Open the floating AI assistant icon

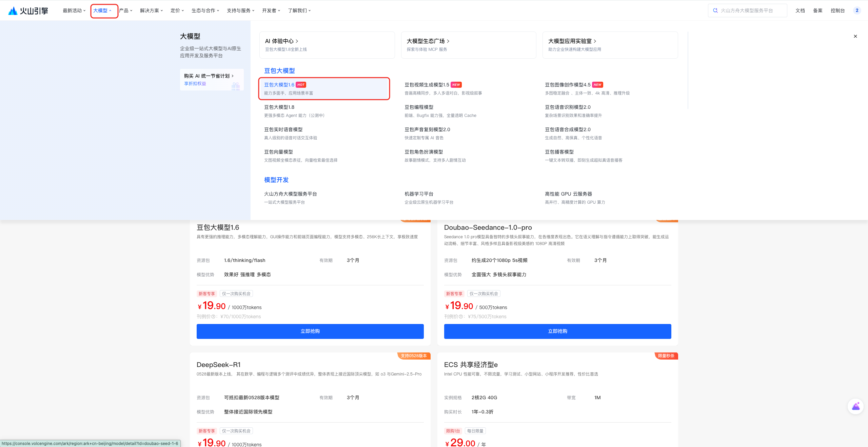pyautogui.click(x=856, y=406)
